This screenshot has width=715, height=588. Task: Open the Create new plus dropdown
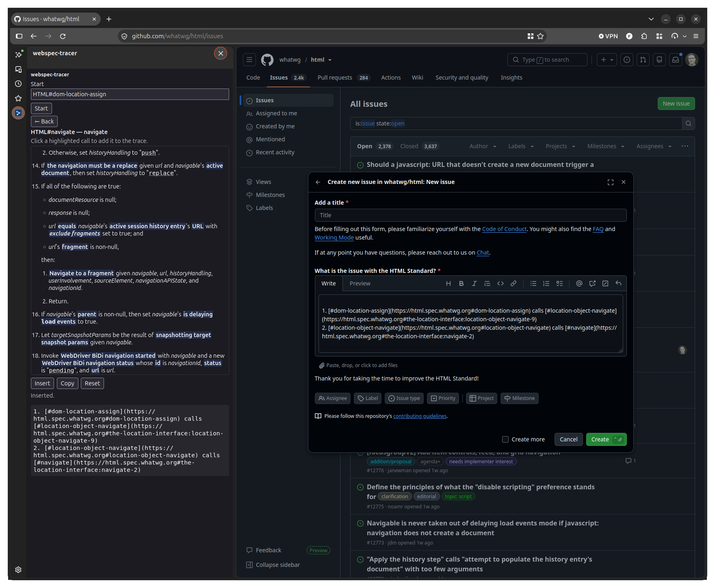[x=607, y=60]
